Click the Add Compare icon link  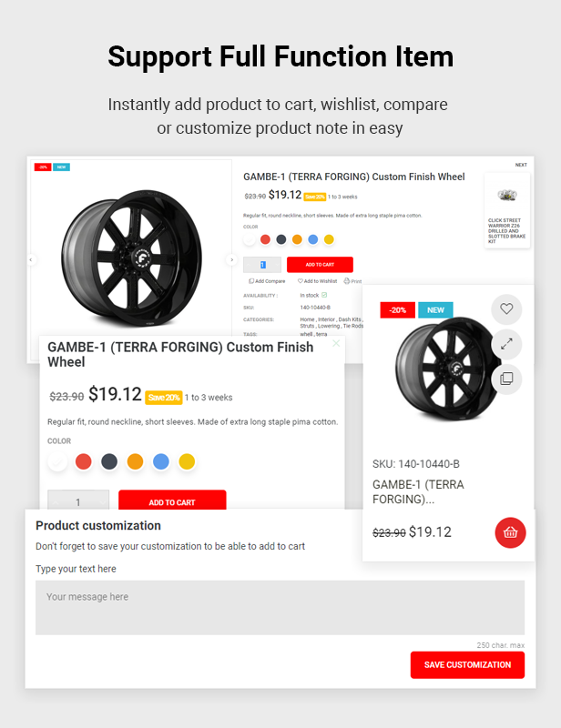click(267, 281)
